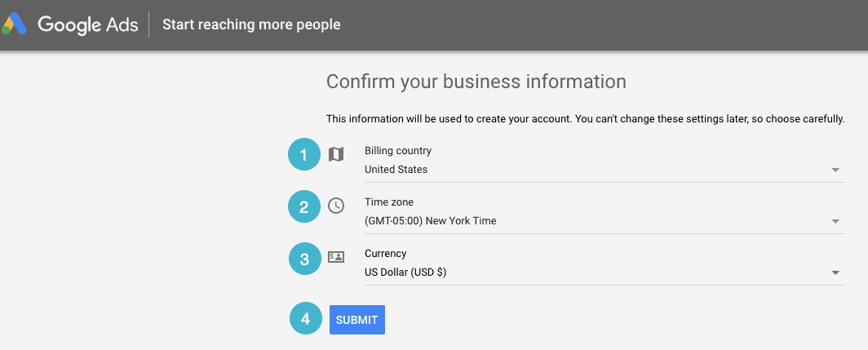868x350 pixels.
Task: Click the 'Start reaching more people' header title
Action: [x=251, y=24]
